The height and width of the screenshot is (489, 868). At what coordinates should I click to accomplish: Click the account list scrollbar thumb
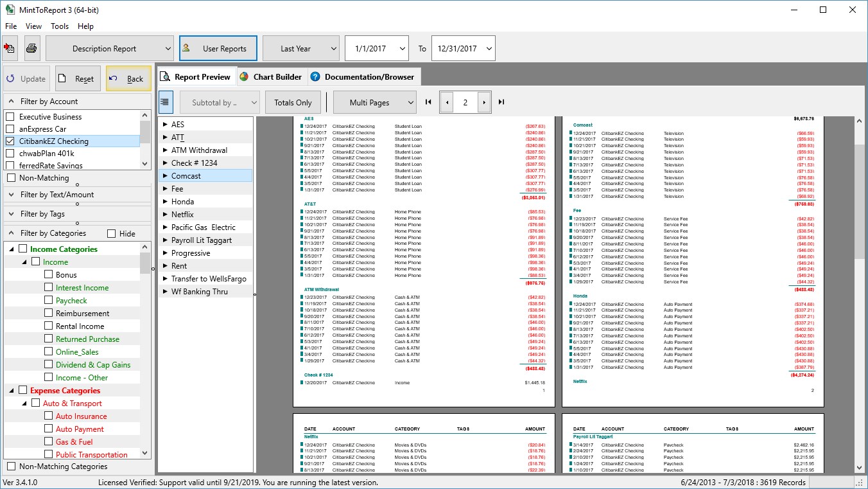pos(145,132)
